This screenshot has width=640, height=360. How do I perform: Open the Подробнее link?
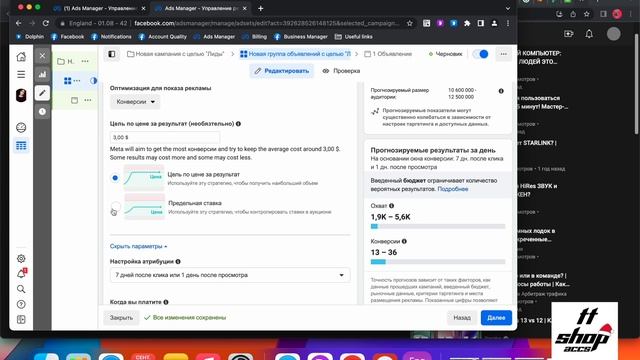pyautogui.click(x=453, y=189)
